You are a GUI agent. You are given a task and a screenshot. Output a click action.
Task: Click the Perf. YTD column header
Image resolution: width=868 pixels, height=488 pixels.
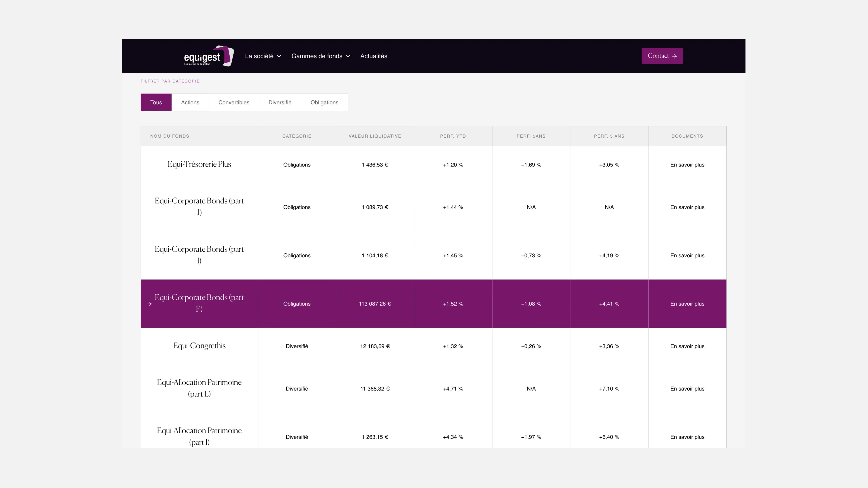click(453, 136)
